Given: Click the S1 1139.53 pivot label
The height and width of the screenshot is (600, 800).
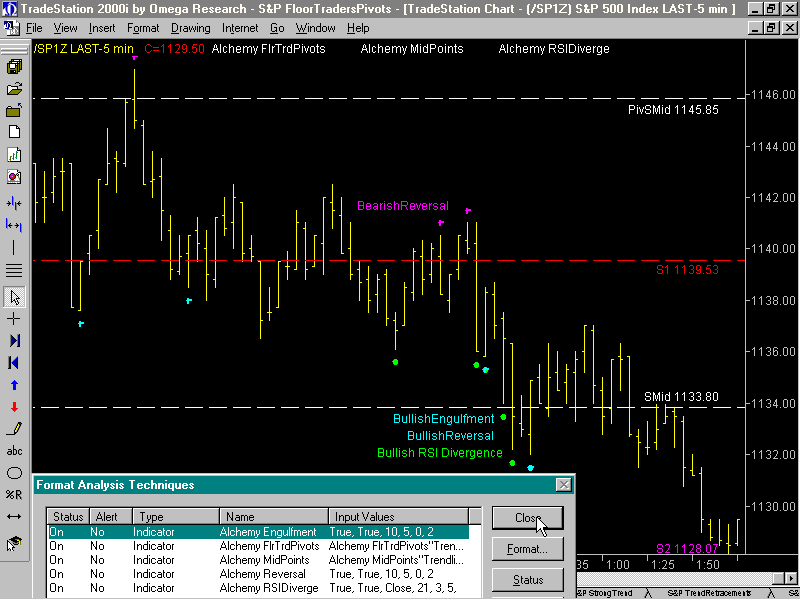Looking at the screenshot, I should pos(687,270).
